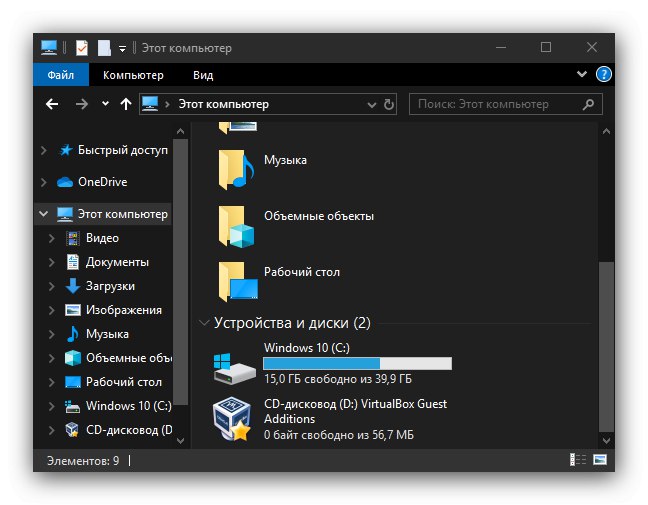The width and height of the screenshot is (648, 505).
Task: Open the Компьютер ribbon tab
Action: pyautogui.click(x=133, y=75)
